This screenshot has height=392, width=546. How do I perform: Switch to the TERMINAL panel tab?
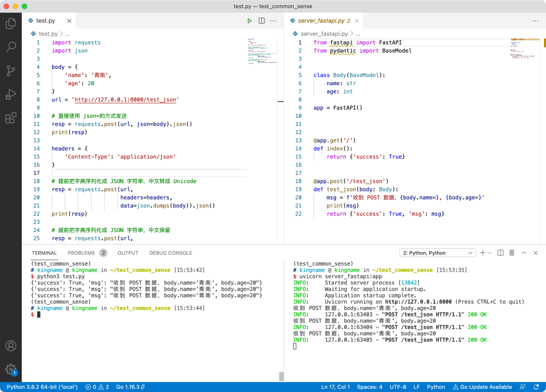coord(44,253)
